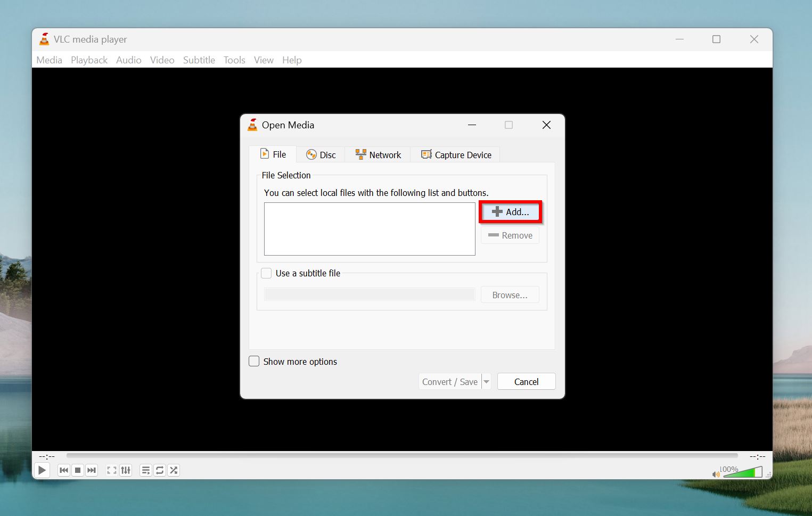Click remaining time label at right

(758, 456)
